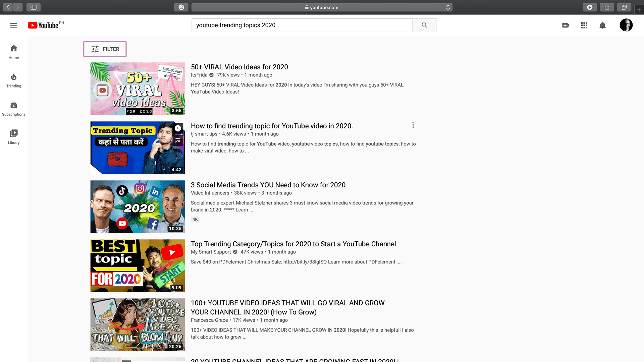Screen dimensions: 644x362
Task: Click the YouTube logo
Action: 44,25
